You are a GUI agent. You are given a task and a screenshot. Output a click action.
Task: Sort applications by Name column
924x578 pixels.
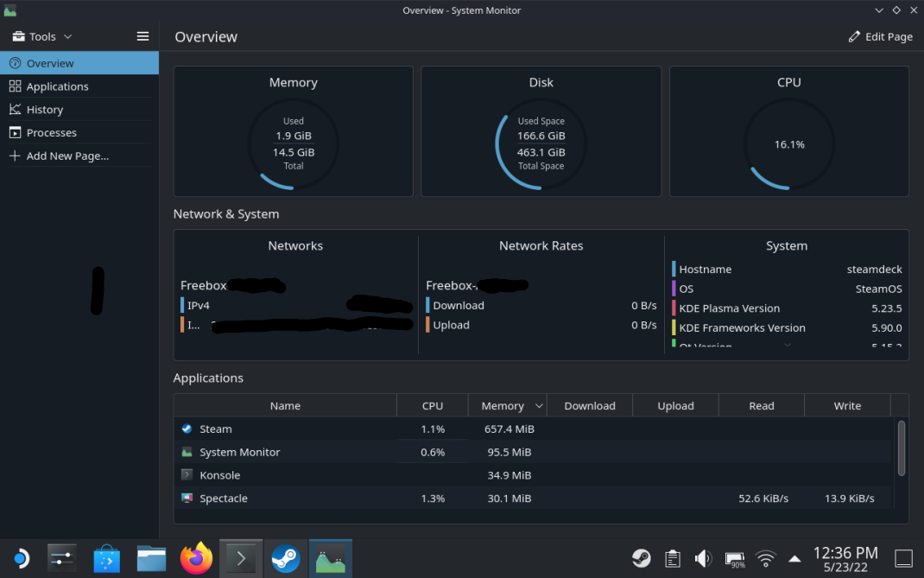click(285, 406)
